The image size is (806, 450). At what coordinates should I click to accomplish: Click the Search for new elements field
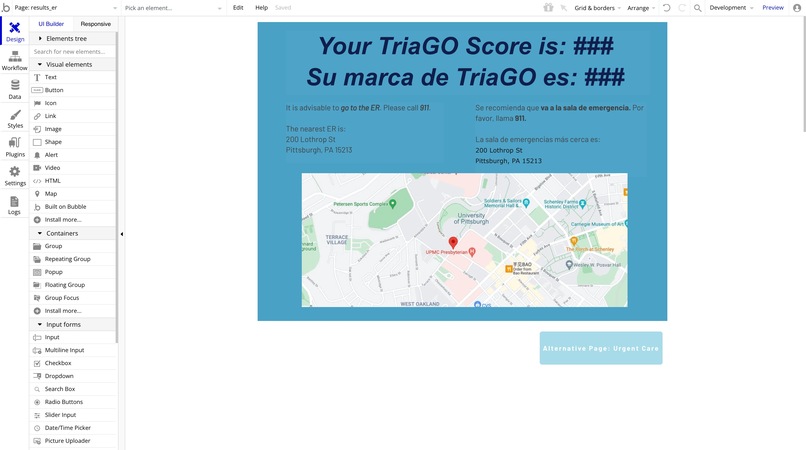(x=73, y=51)
